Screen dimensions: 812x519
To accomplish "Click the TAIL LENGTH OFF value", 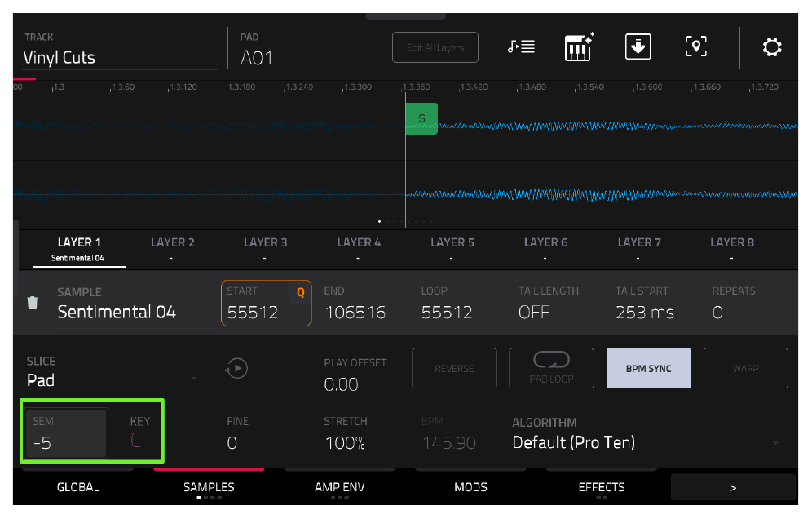I will (x=533, y=312).
